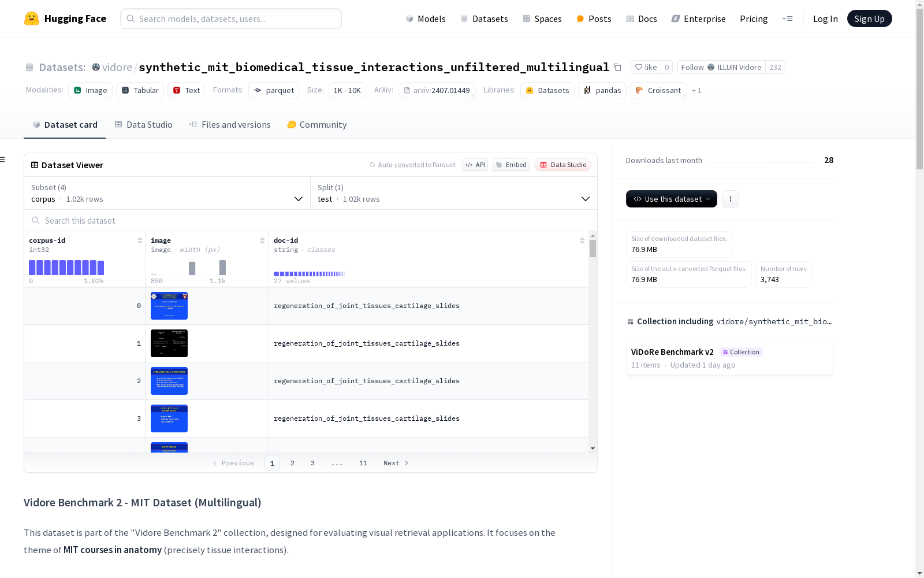Open the image thumbnail in row 3
924x578 pixels.
click(x=169, y=418)
